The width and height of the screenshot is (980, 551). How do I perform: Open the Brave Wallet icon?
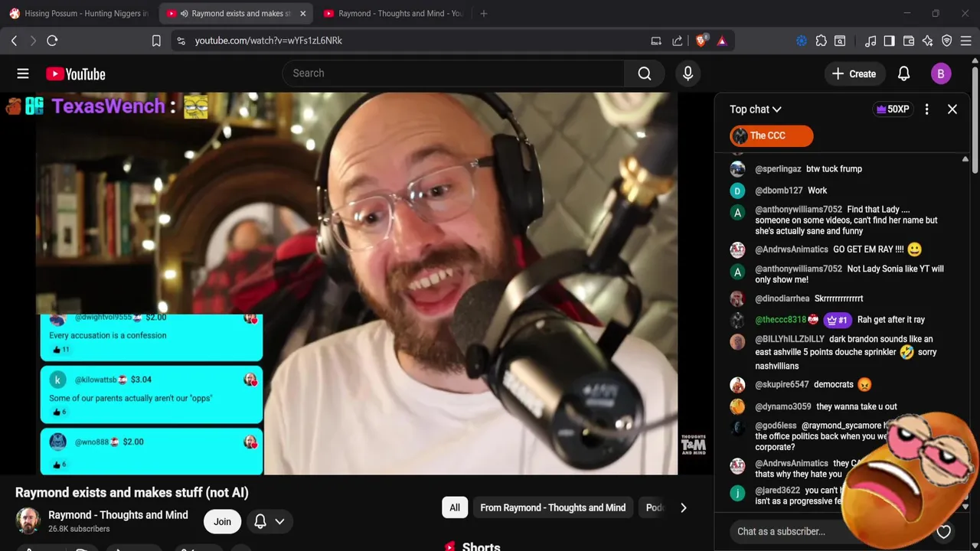coord(909,41)
